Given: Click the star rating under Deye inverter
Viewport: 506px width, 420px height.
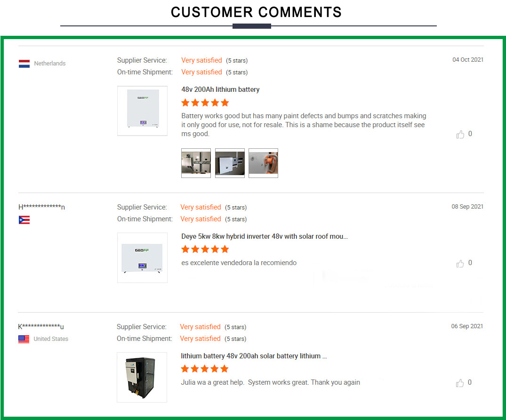Looking at the screenshot, I should click(x=205, y=249).
